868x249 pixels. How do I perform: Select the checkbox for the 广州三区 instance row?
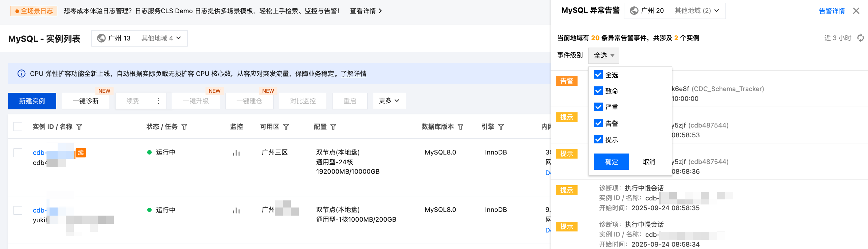point(18,153)
